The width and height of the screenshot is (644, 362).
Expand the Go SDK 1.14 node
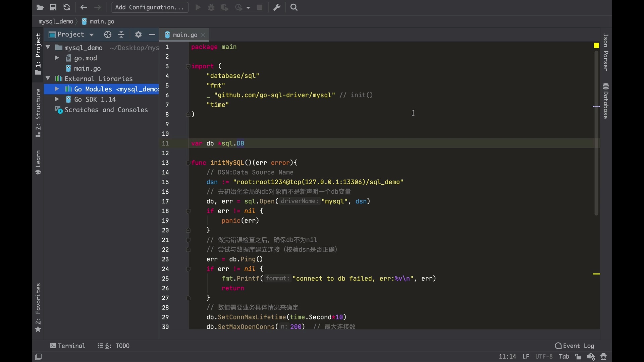click(57, 99)
